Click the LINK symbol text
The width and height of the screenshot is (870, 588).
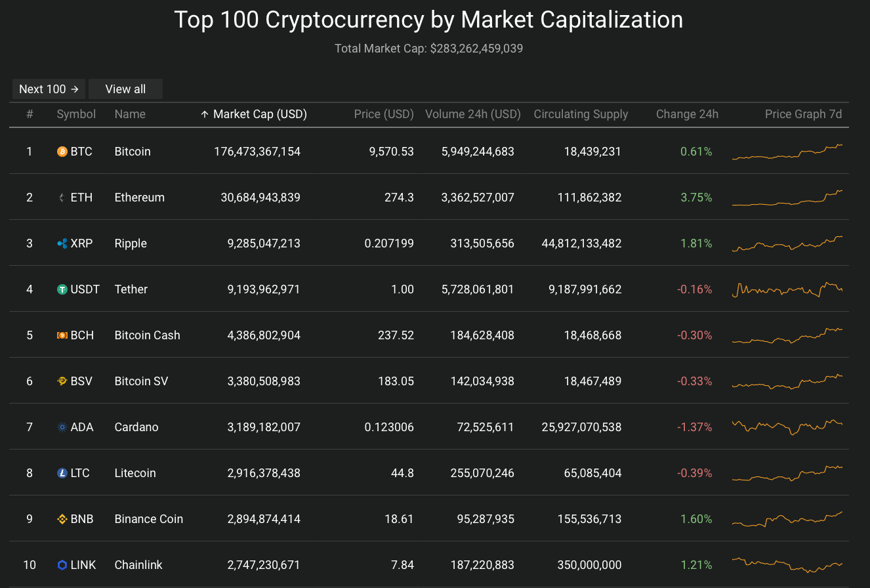(83, 565)
